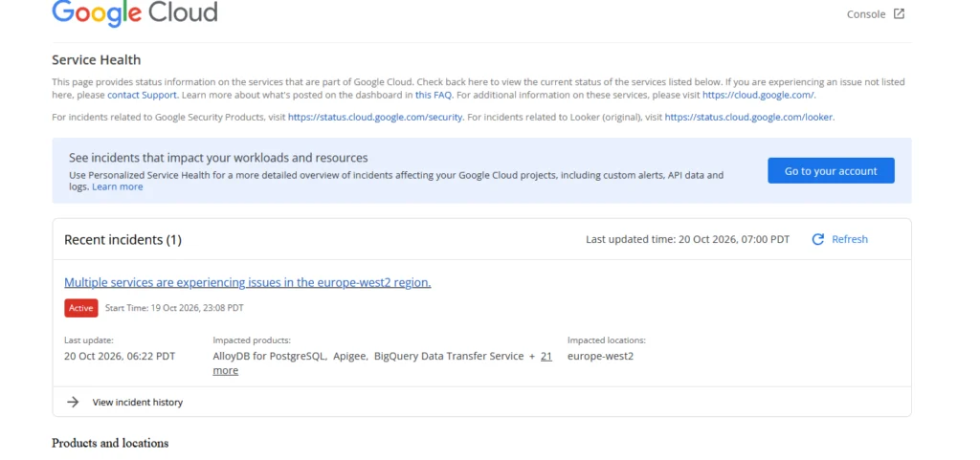Select the europe-west2 impacted location value

click(x=601, y=357)
